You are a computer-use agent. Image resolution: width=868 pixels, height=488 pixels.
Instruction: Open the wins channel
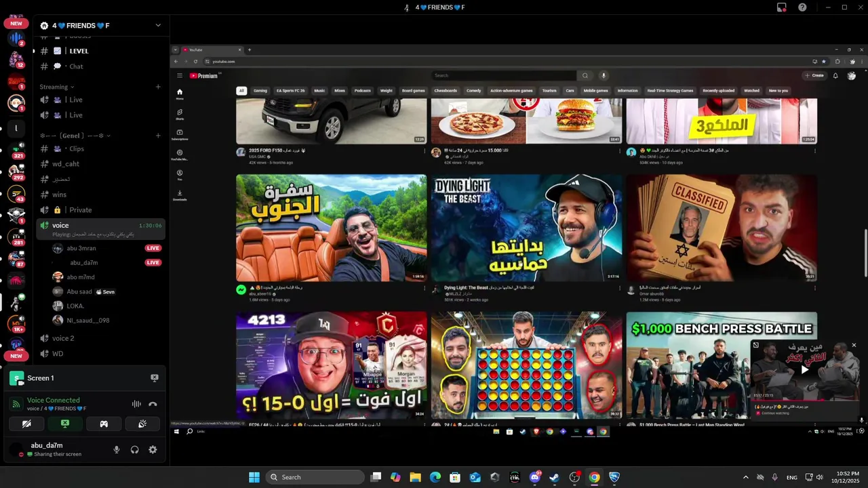[101, 195]
